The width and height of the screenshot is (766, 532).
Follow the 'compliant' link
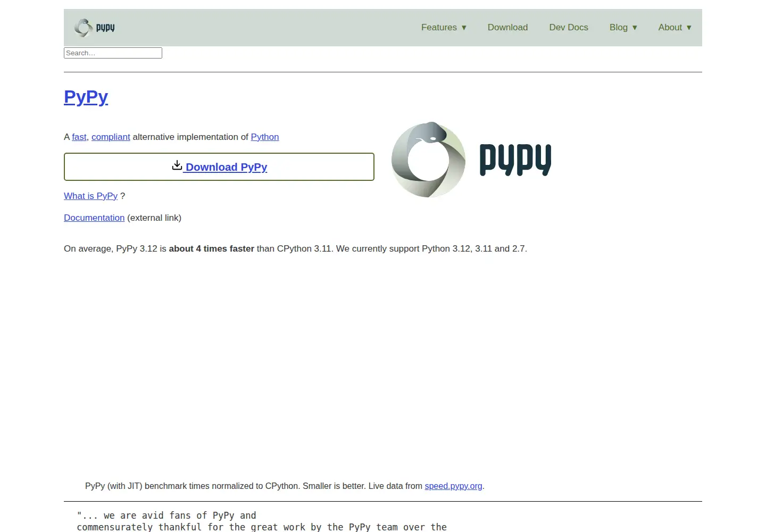coord(111,137)
